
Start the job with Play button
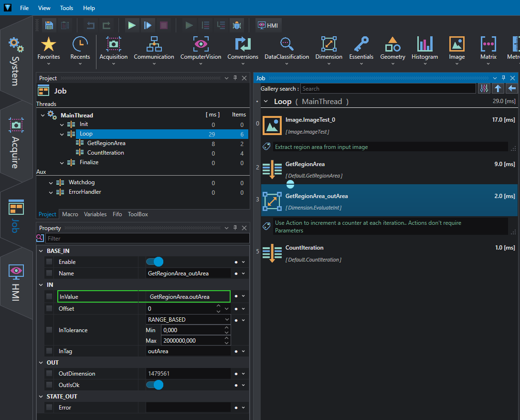[x=132, y=25]
